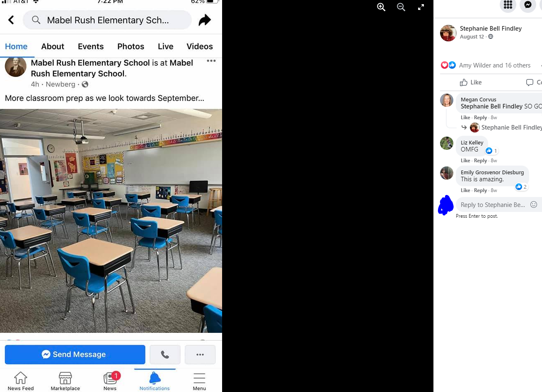Viewport: 542px width, 392px height.
Task: Open the Facebook apps grid menu
Action: [508, 5]
